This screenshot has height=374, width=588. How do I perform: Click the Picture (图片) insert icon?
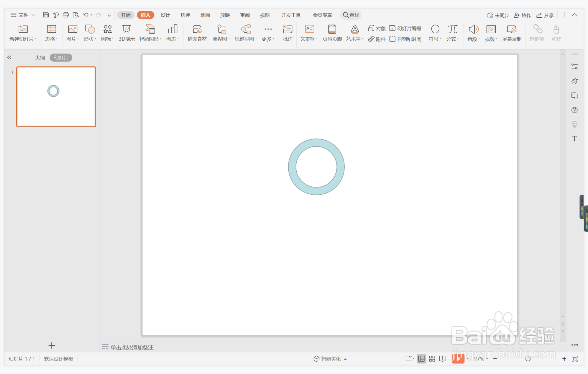click(x=73, y=29)
